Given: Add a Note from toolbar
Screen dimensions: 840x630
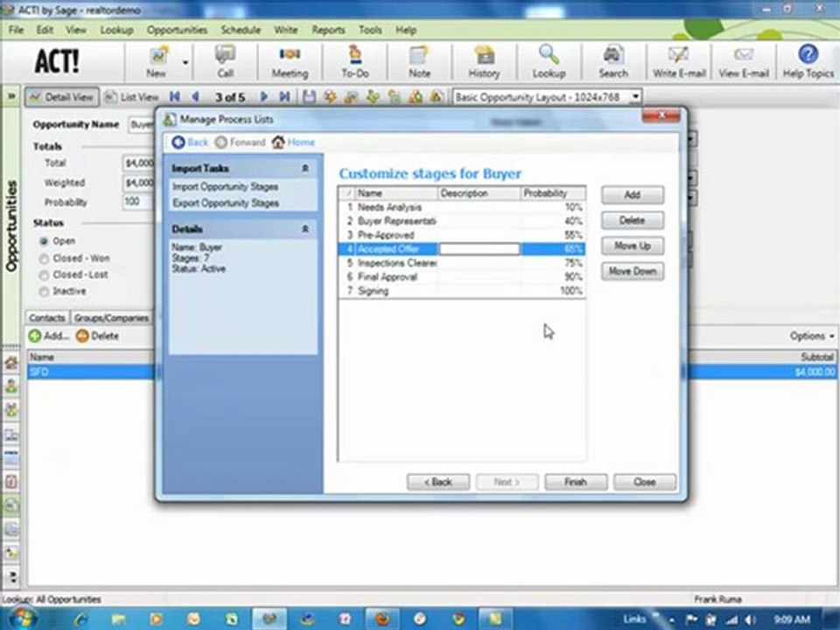Looking at the screenshot, I should (x=419, y=61).
